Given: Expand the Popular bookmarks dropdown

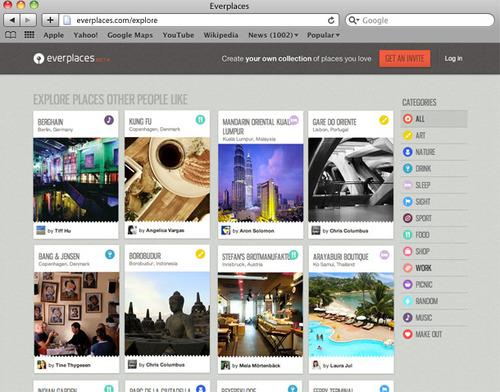Looking at the screenshot, I should tap(323, 35).
